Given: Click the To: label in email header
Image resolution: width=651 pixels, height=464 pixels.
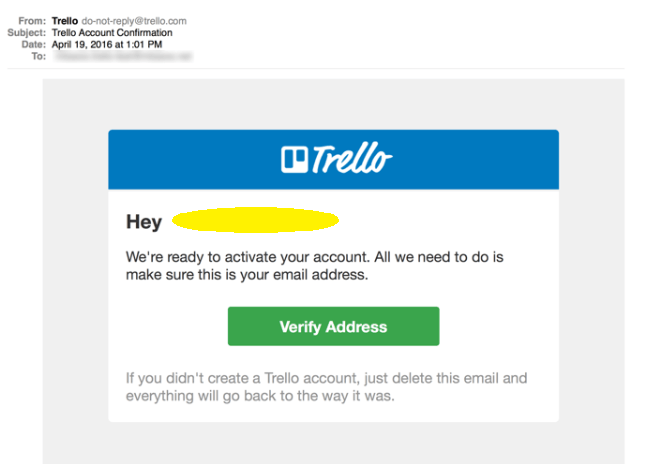Looking at the screenshot, I should coord(39,56).
